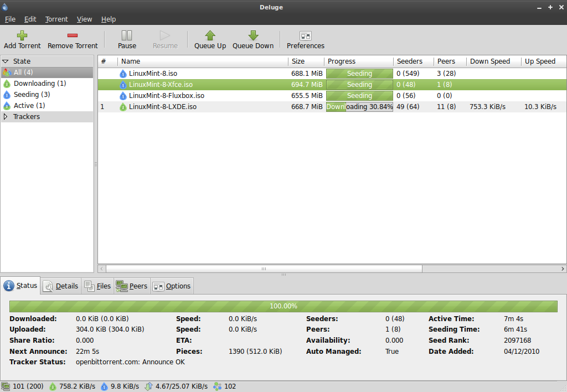Click the LinuxMint-8-Xfce.iso torrent icon
The height and width of the screenshot is (392, 567).
123,85
